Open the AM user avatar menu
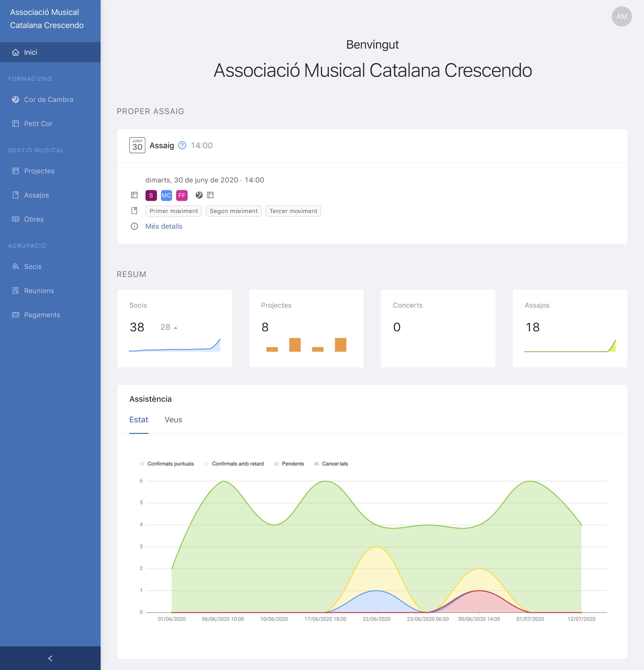The width and height of the screenshot is (644, 670). coord(622,16)
